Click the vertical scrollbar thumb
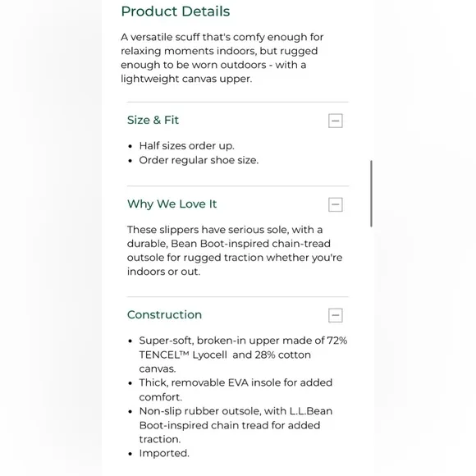The image size is (476, 476). [x=371, y=194]
